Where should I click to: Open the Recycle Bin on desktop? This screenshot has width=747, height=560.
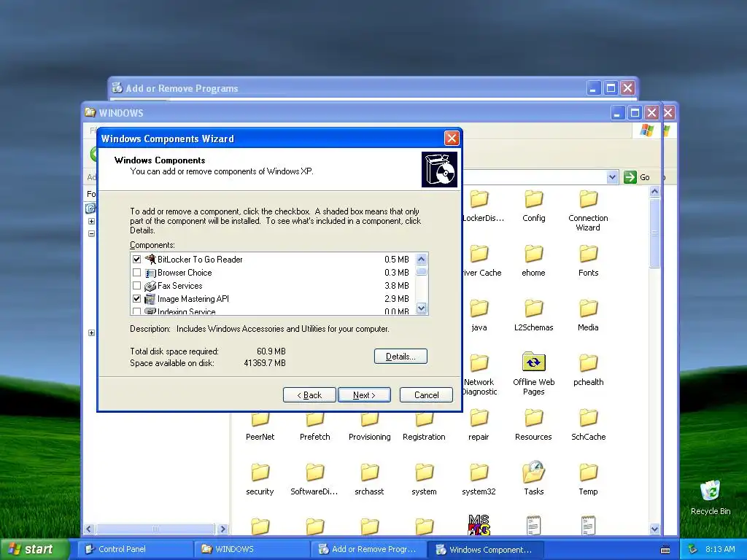711,491
